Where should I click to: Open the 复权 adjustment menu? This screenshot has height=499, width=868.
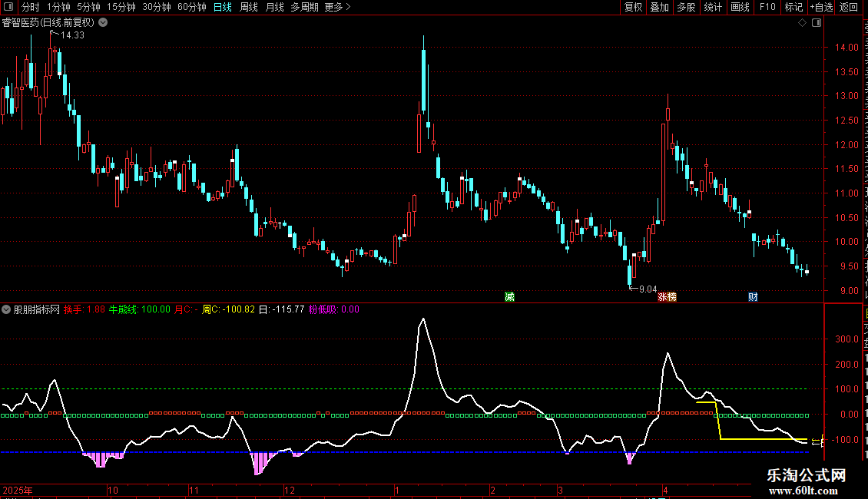click(x=633, y=7)
